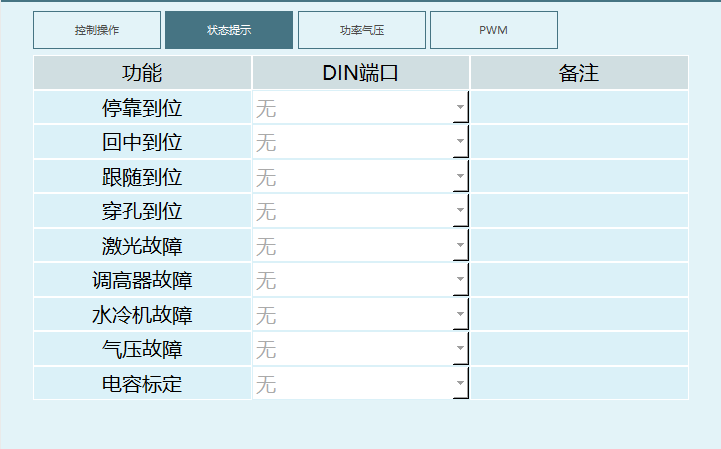Open the 电容标定 DIN port dropdown
The width and height of the screenshot is (721, 449).
click(x=460, y=383)
